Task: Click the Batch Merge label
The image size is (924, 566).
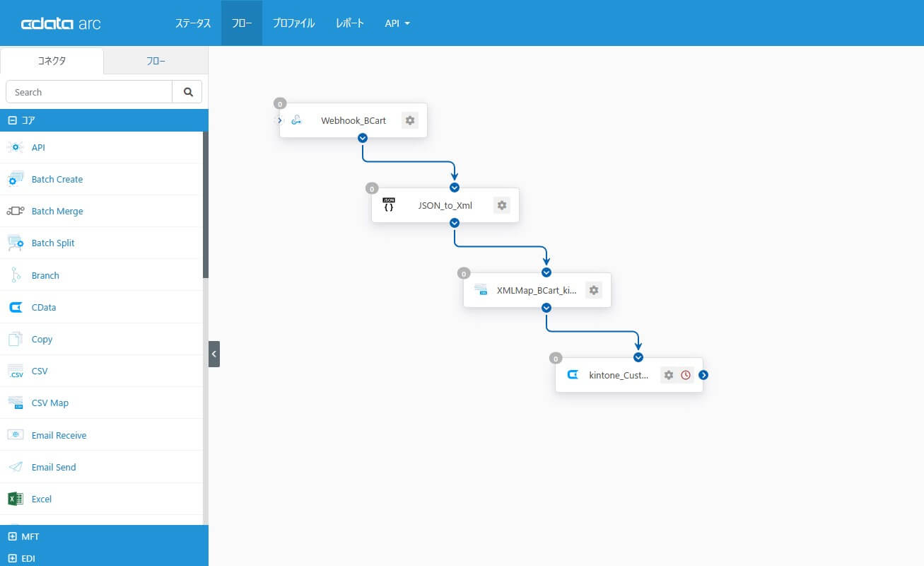Action: tap(57, 211)
